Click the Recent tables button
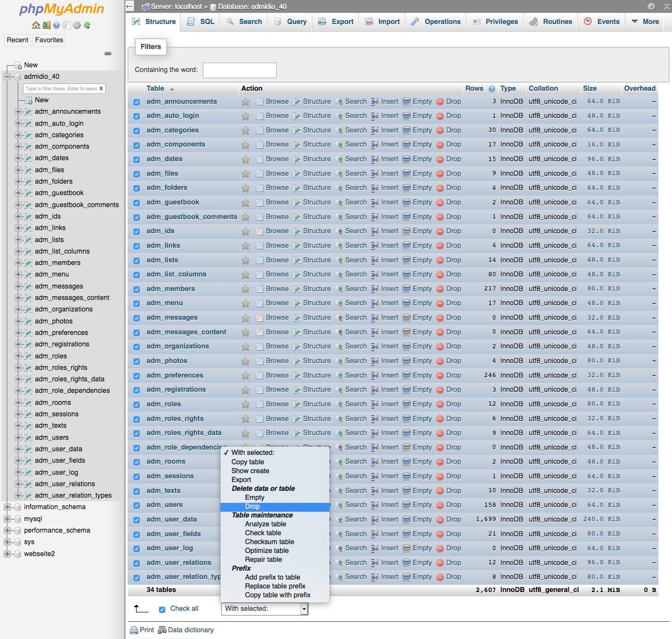 pos(18,40)
